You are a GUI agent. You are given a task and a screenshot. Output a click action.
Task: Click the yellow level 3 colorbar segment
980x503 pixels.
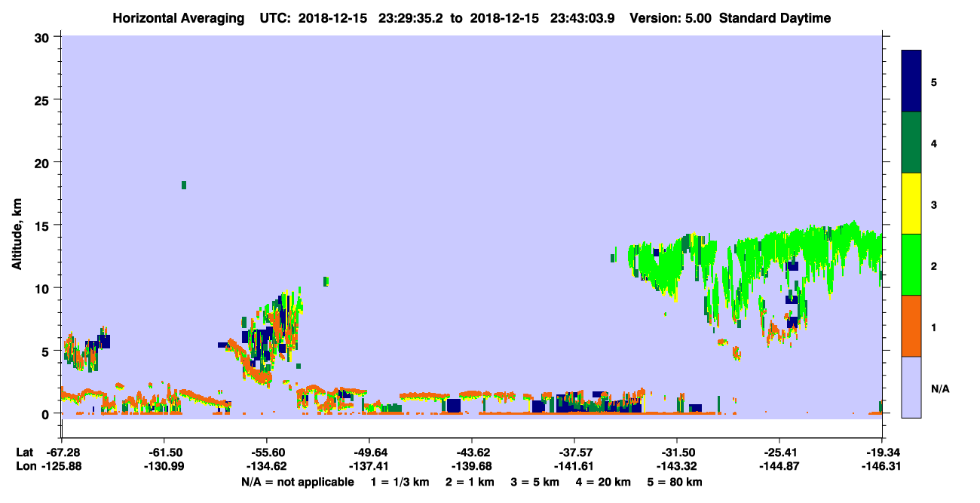click(x=911, y=204)
